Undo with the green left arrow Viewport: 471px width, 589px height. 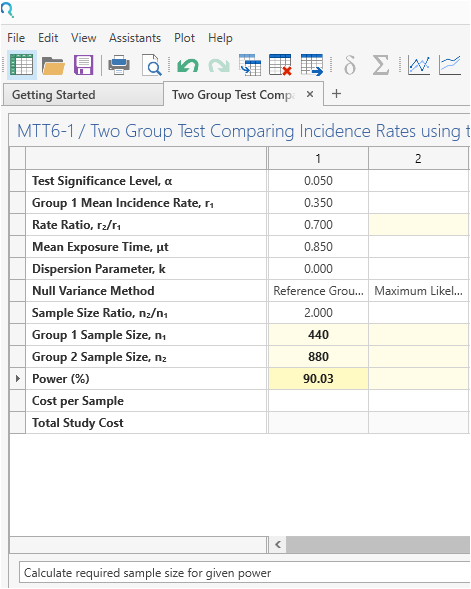187,66
